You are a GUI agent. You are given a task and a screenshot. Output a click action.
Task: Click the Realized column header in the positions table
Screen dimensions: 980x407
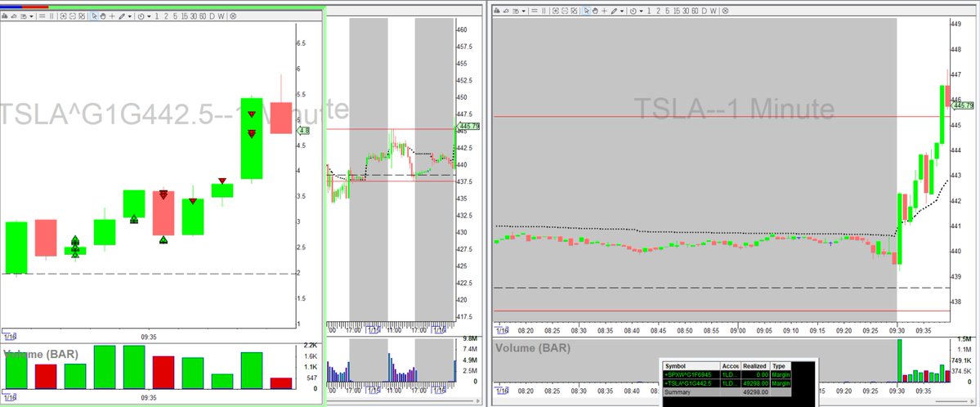coord(754,366)
